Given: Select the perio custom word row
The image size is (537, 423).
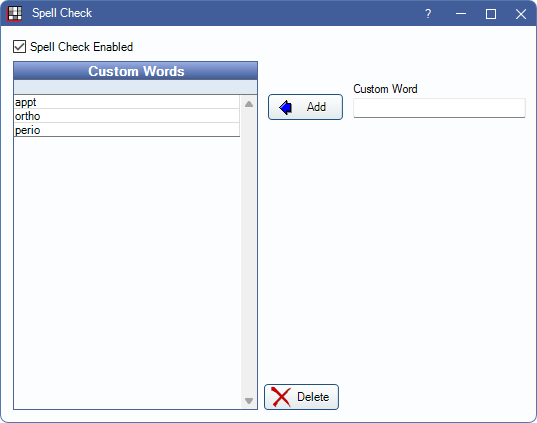Looking at the screenshot, I should pyautogui.click(x=127, y=130).
